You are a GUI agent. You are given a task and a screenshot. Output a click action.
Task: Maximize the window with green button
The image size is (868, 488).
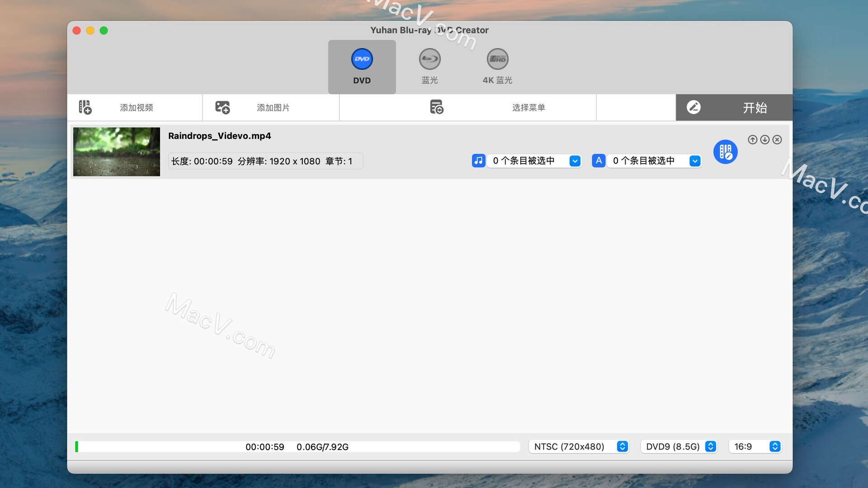104,30
